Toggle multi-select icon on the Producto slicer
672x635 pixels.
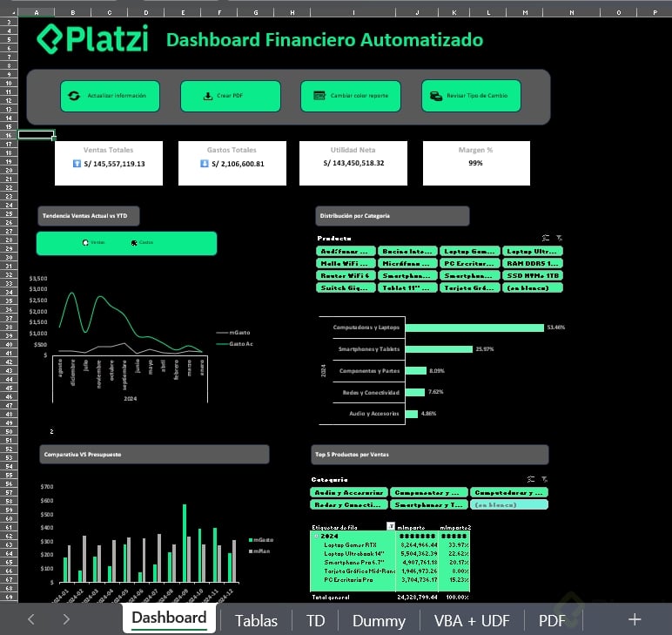[546, 238]
